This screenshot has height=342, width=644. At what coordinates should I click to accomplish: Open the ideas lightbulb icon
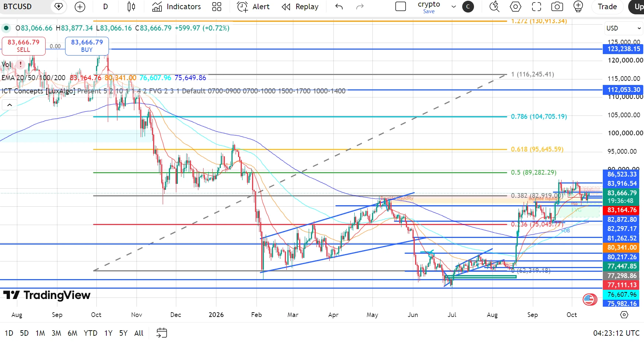pos(578,7)
